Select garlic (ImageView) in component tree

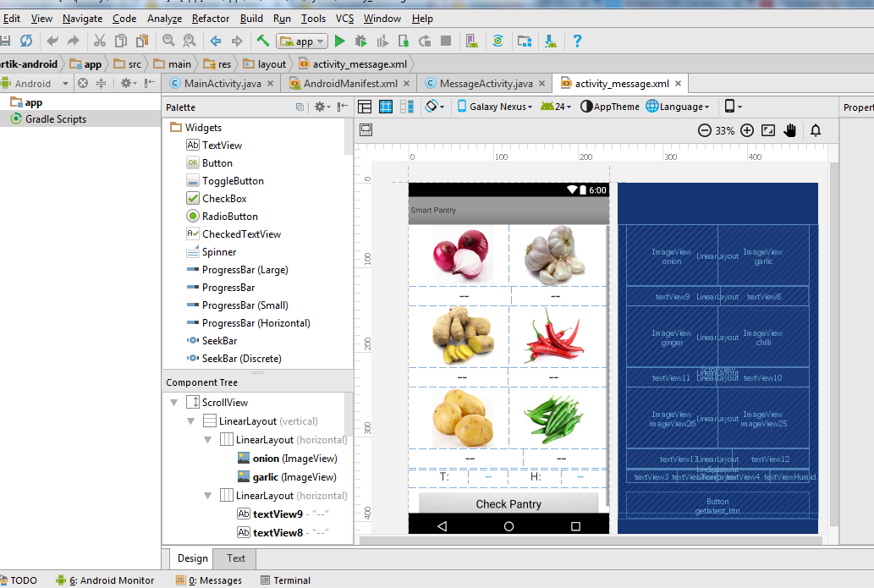287,477
